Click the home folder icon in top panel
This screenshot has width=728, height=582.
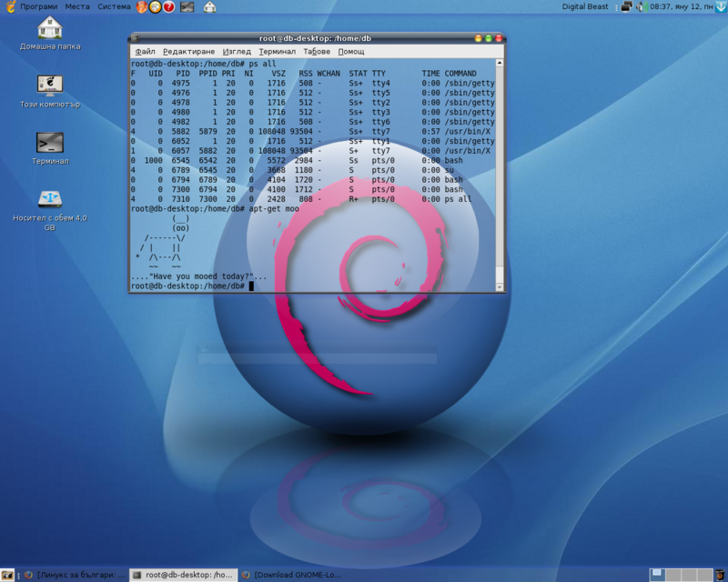pyautogui.click(x=210, y=6)
